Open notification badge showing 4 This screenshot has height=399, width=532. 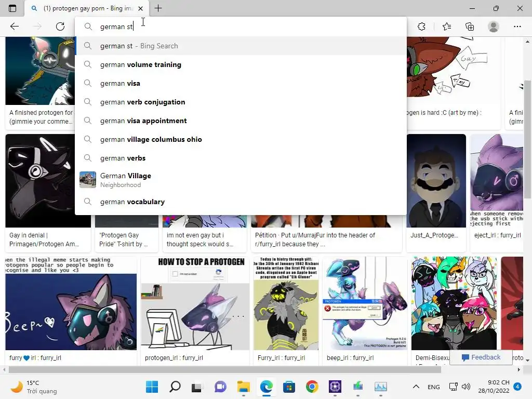coord(517,387)
